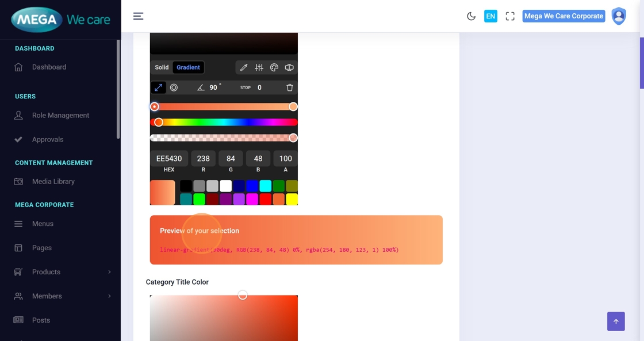The image size is (644, 341).
Task: Click the user profile avatar
Action: pyautogui.click(x=619, y=16)
